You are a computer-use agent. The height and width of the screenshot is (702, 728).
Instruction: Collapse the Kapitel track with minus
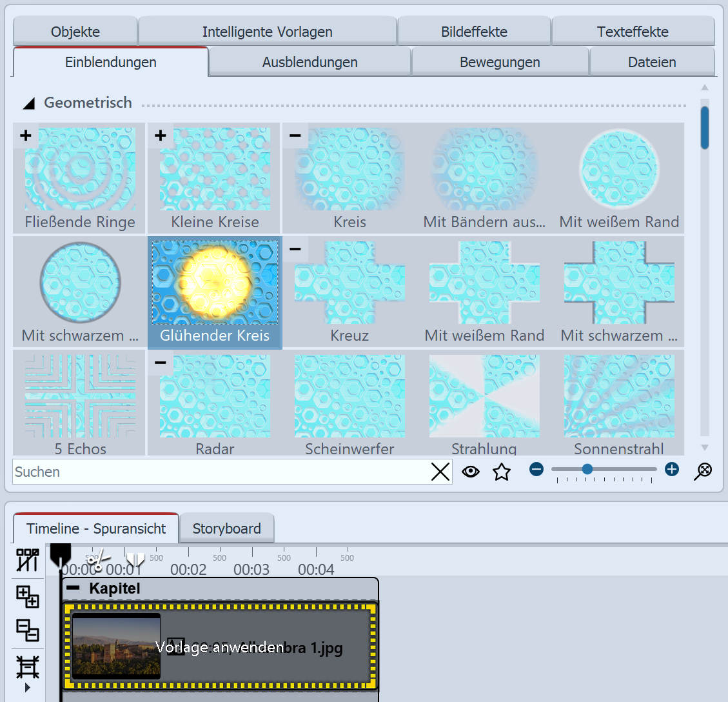[74, 588]
